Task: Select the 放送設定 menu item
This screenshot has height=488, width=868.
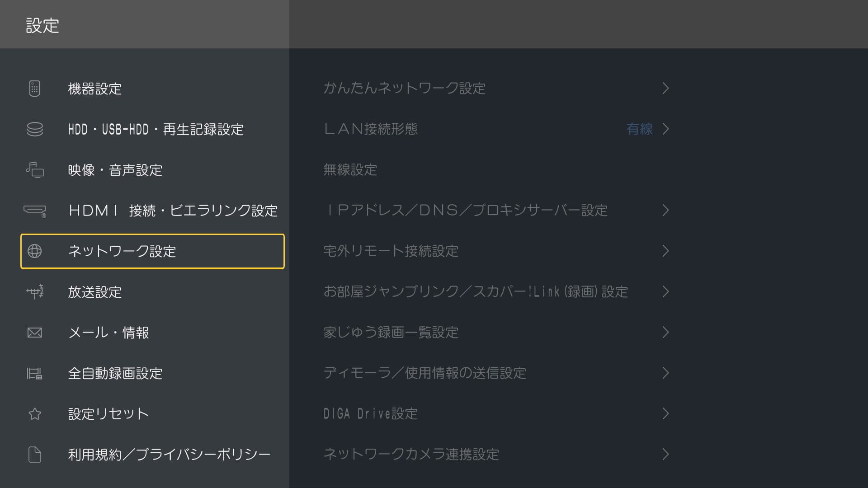Action: 95,292
